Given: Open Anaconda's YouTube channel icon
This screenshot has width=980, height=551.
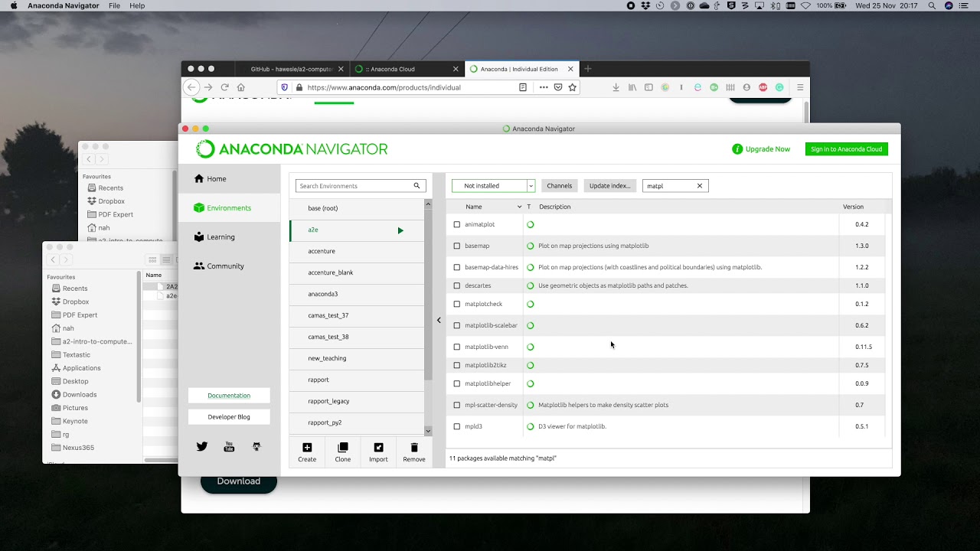Looking at the screenshot, I should pyautogui.click(x=229, y=447).
